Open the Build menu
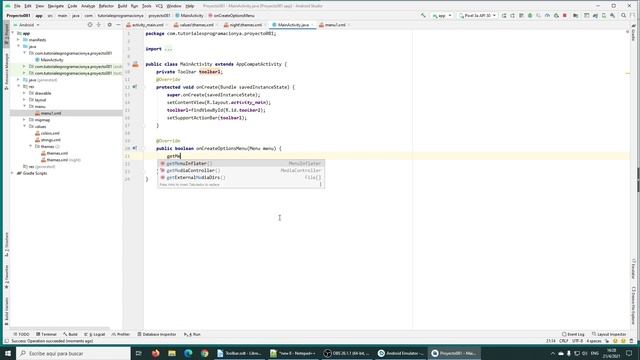This screenshot has width=640, height=360. [122, 6]
